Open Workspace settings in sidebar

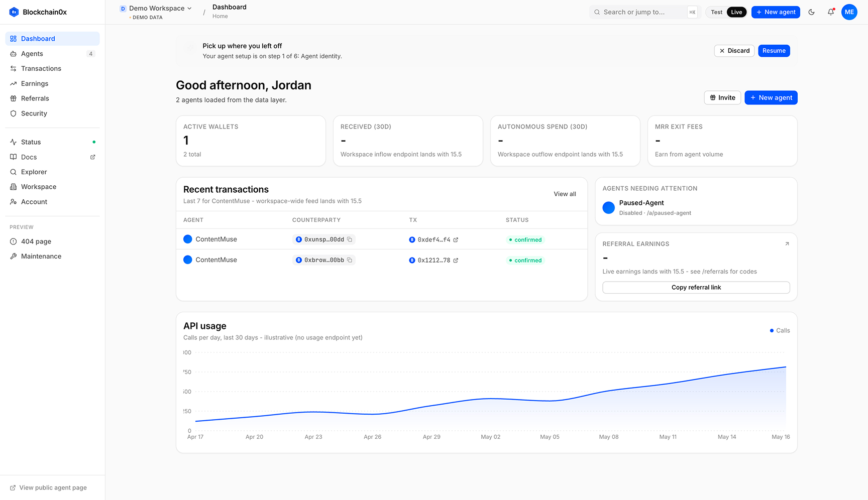point(52,187)
